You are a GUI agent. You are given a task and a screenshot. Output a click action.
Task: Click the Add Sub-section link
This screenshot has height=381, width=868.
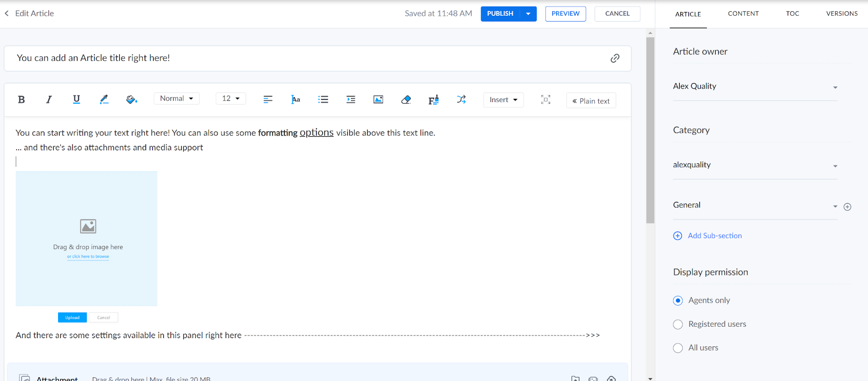pos(714,236)
